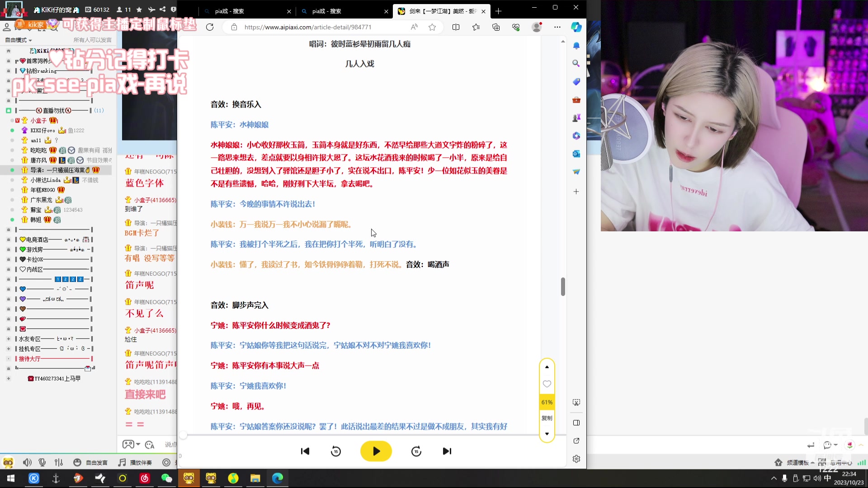Click 播放伴奏 play accompaniment
868x488 pixels.
point(135,462)
